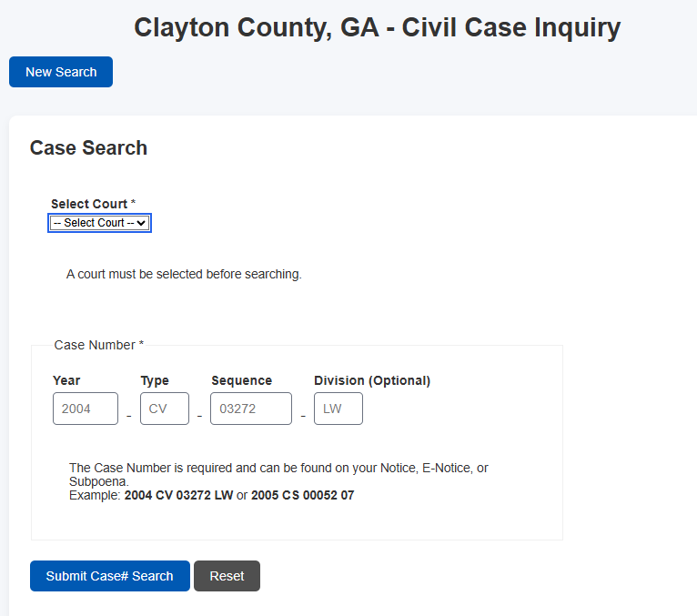
Task: Click the court must be selected notice
Action: [x=184, y=274]
